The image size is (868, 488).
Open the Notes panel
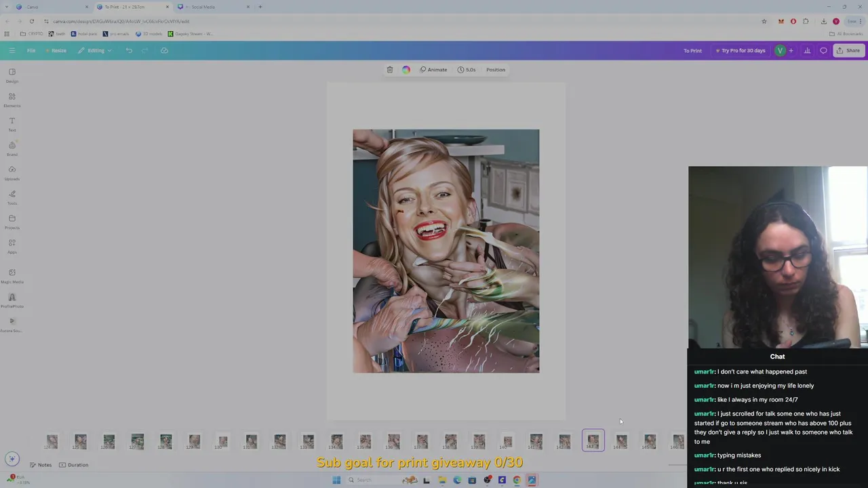[x=40, y=465]
